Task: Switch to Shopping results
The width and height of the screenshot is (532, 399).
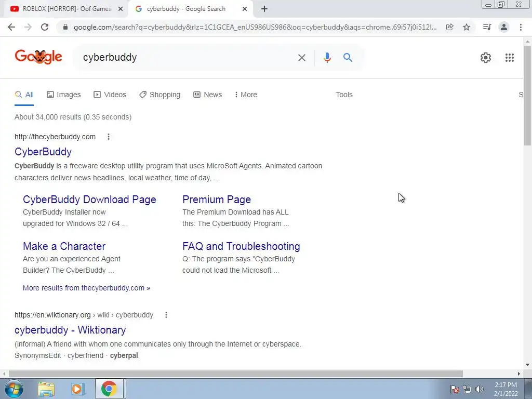Action: click(160, 95)
